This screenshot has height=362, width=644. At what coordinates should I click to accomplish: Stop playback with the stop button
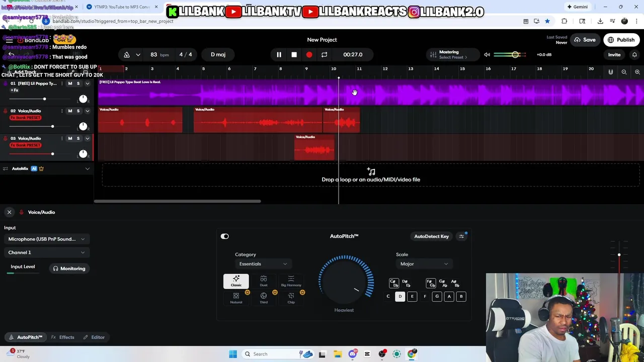(x=294, y=54)
